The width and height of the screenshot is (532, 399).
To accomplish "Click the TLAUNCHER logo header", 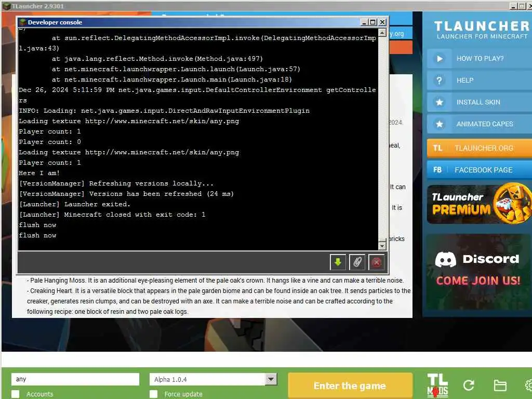I will click(481, 30).
